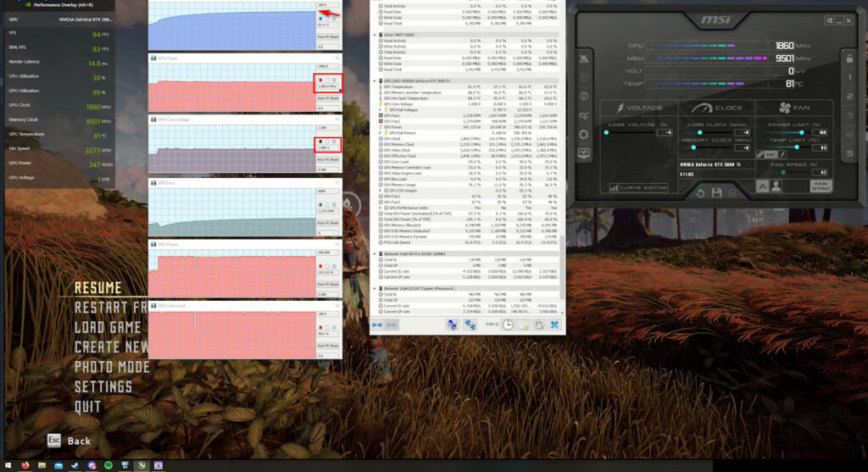
Task: Click the Power Limit value field
Action: 821,132
